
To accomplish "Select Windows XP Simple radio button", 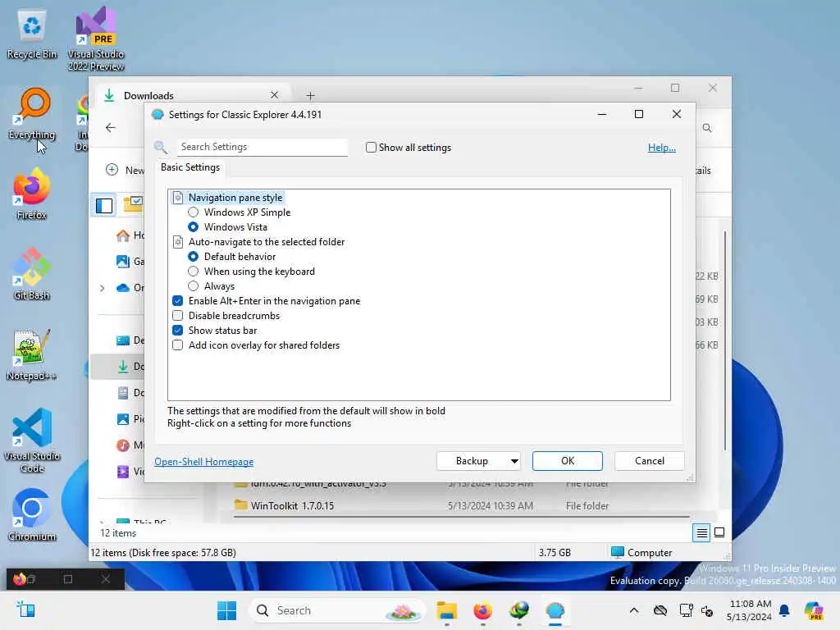I will (x=194, y=212).
